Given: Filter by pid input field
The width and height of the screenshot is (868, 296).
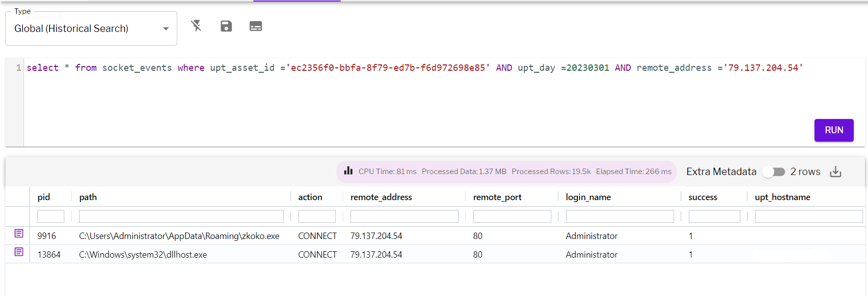Looking at the screenshot, I should 51,216.
